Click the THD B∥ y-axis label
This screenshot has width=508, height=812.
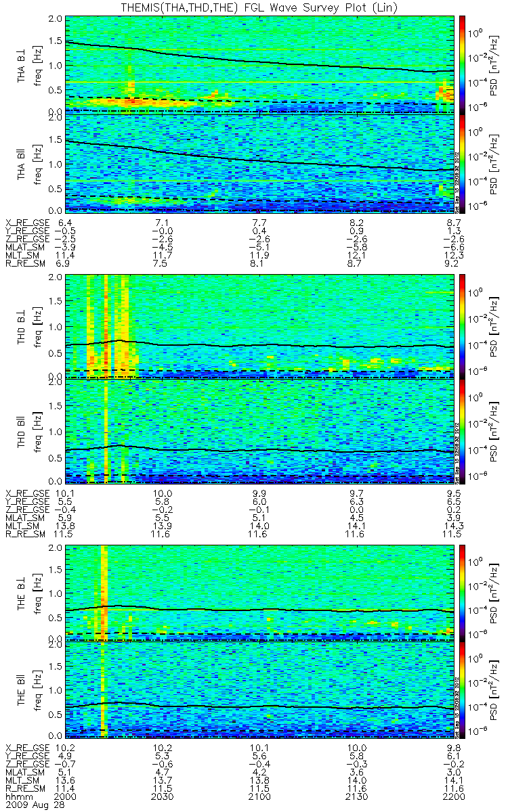coord(21,430)
